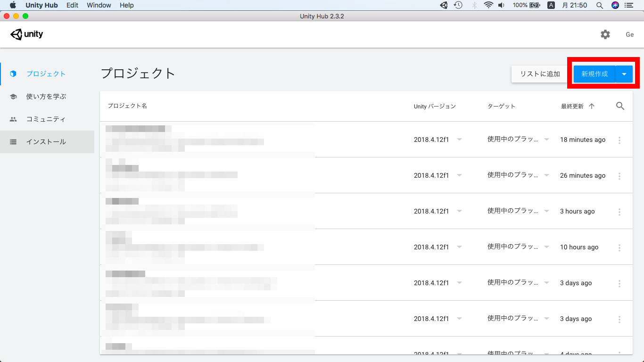Open Spotlight search magnifier
The width and height of the screenshot is (644, 362).
click(x=600, y=5)
